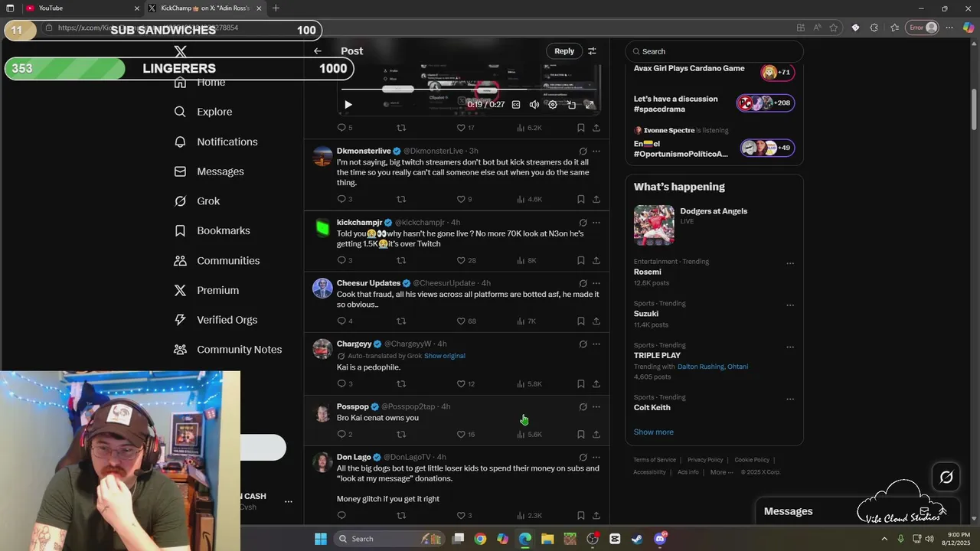Ask Grok about the kickchampjr reply
Screen dimensions: 980x551
pos(583,223)
